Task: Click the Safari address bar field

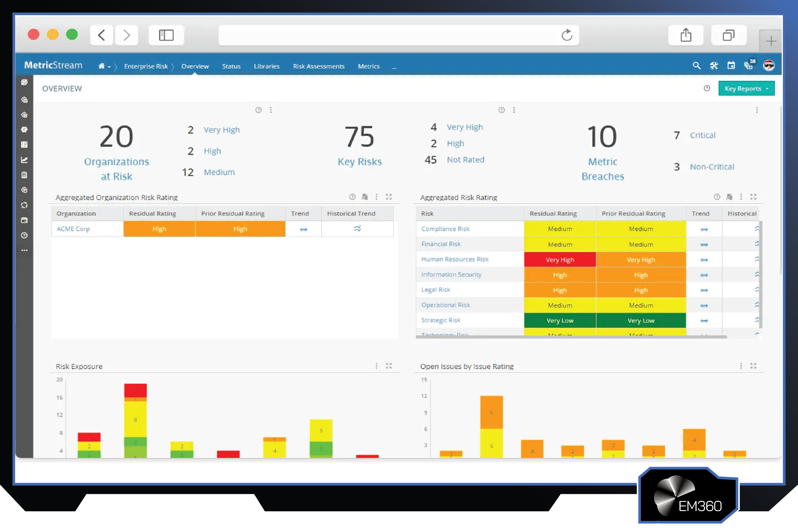Action: point(399,35)
